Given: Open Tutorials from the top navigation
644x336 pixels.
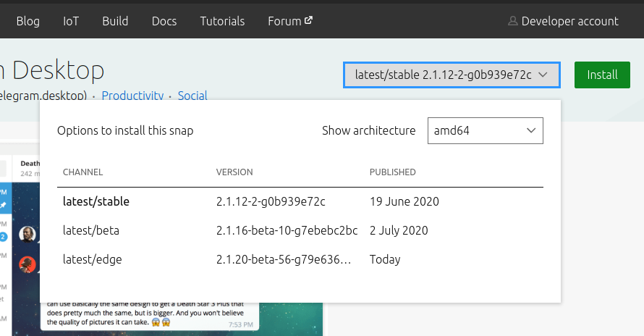Looking at the screenshot, I should 222,21.
